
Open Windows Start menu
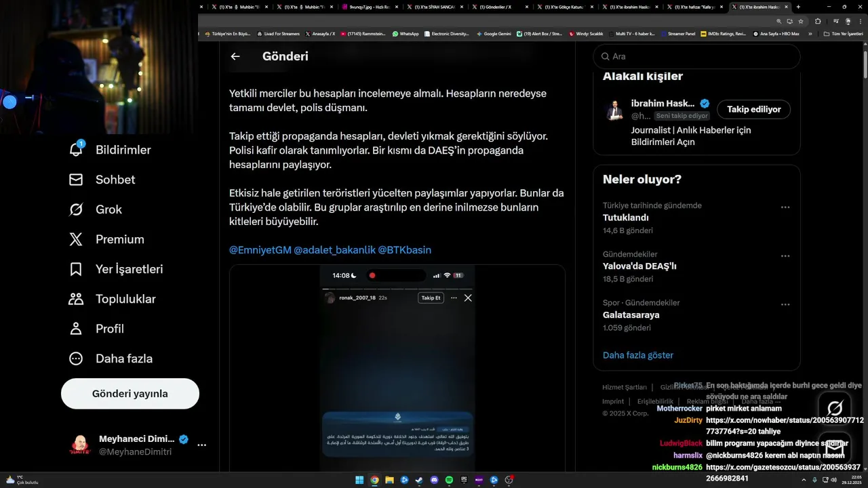(x=359, y=480)
